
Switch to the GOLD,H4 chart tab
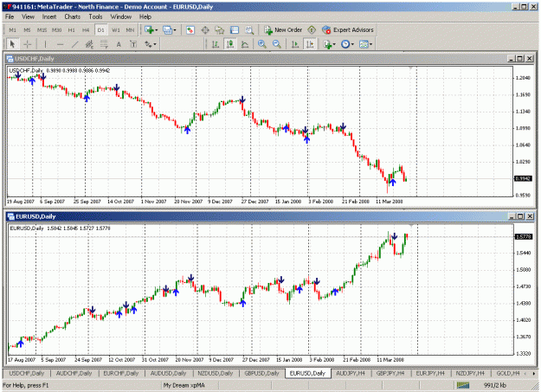pos(508,373)
